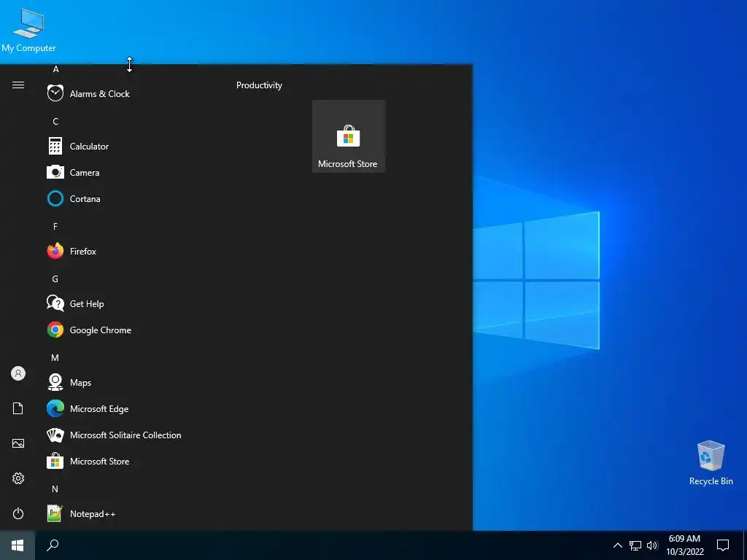Launch Notepad++ from the app list
Screen dimensions: 747x560
pyautogui.click(x=128, y=513)
